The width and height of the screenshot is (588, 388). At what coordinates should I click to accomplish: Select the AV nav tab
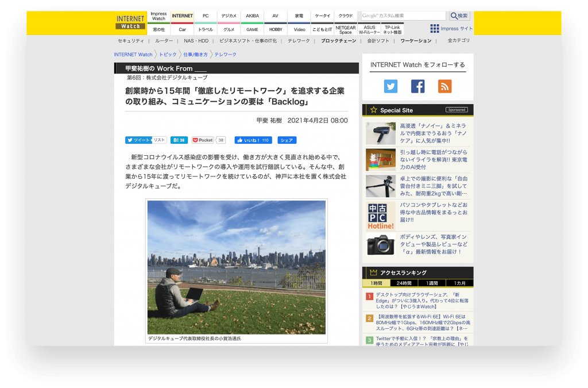[x=275, y=16]
